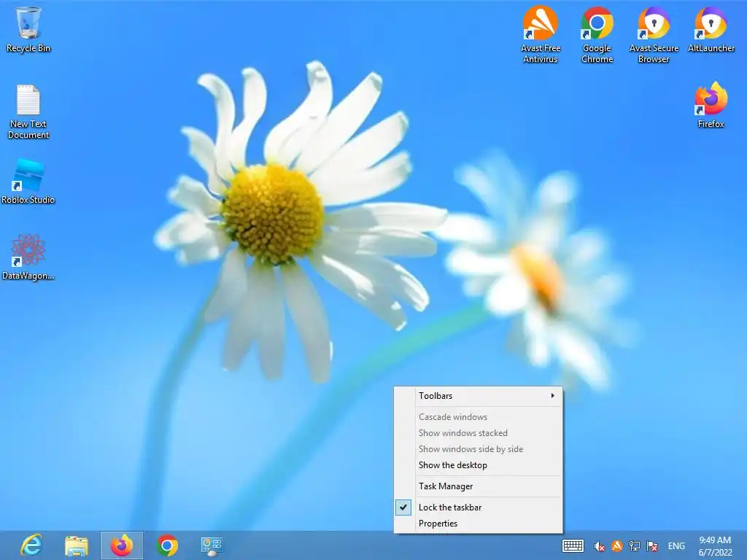Screen dimensions: 747x560
Task: Launch Chrome from the taskbar
Action: click(167, 545)
